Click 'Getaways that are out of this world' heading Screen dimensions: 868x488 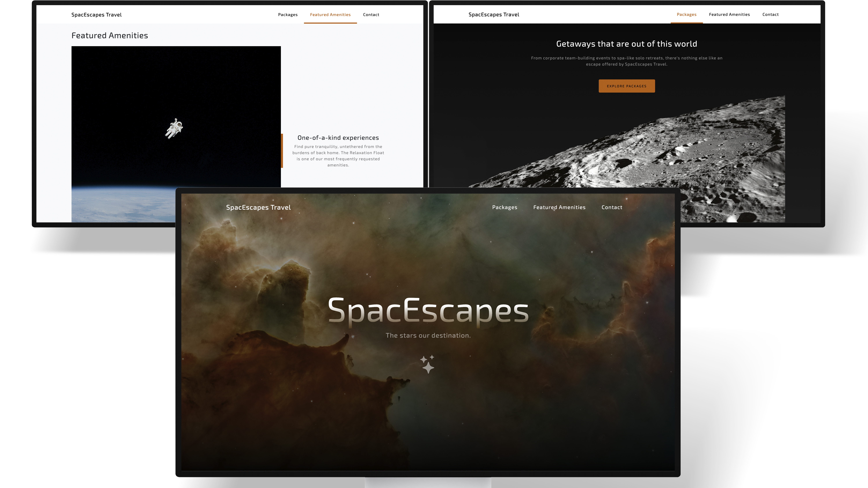[626, 44]
